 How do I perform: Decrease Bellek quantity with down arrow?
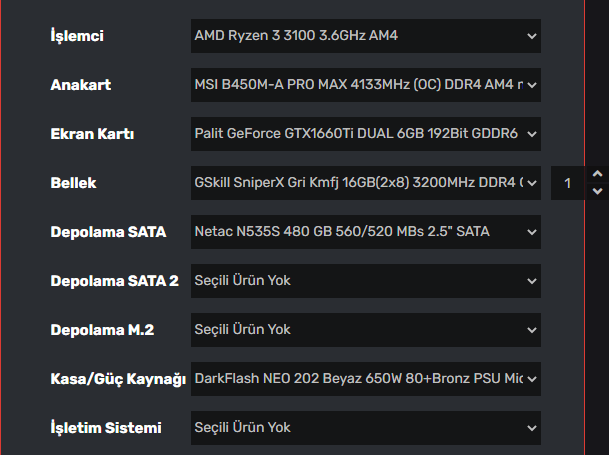[597, 191]
